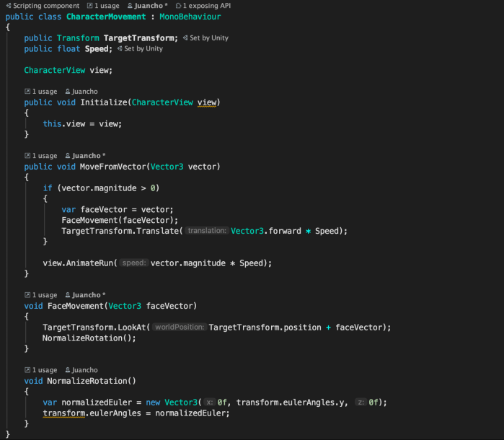Click the underlined "transform" in the eulerAngles assignment
Image resolution: width=504 pixels, height=440 pixels.
(x=63, y=413)
